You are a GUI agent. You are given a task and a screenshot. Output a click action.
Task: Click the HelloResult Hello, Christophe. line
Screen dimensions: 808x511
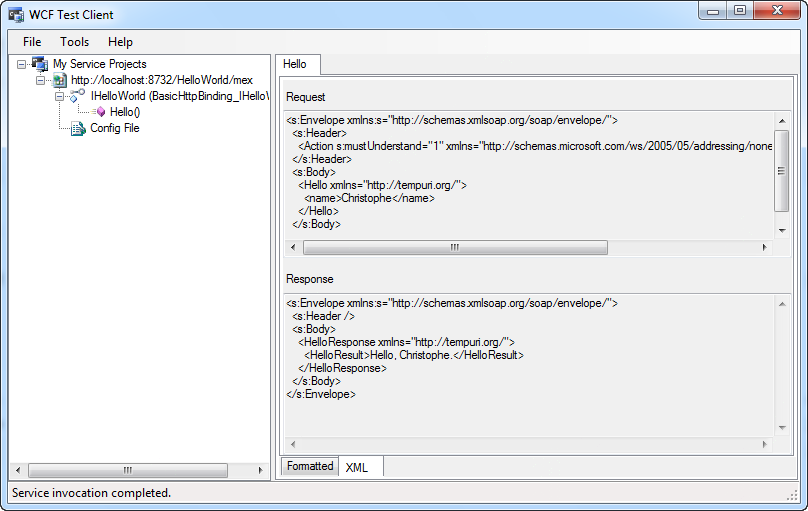tap(413, 355)
